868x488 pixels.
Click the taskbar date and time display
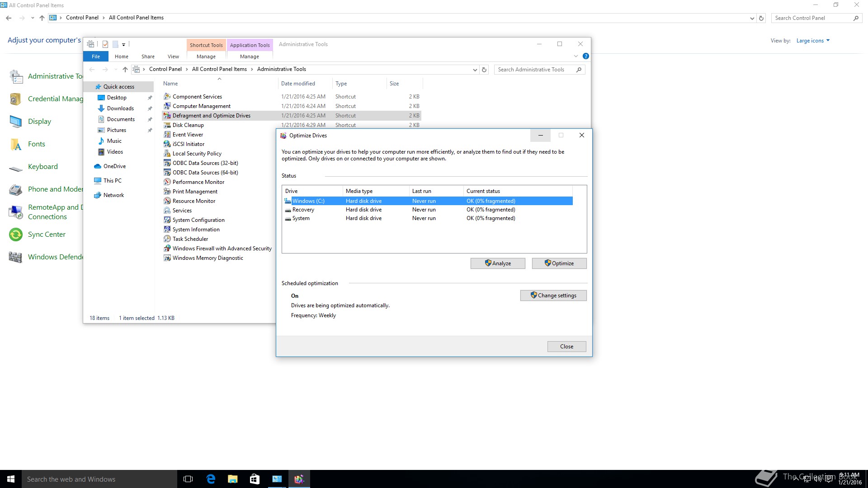849,479
